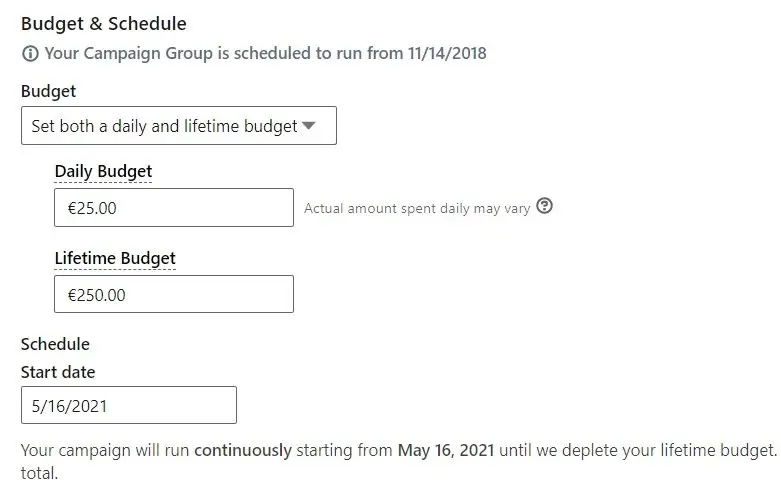
Task: Click the Budget section label
Action: tap(48, 91)
